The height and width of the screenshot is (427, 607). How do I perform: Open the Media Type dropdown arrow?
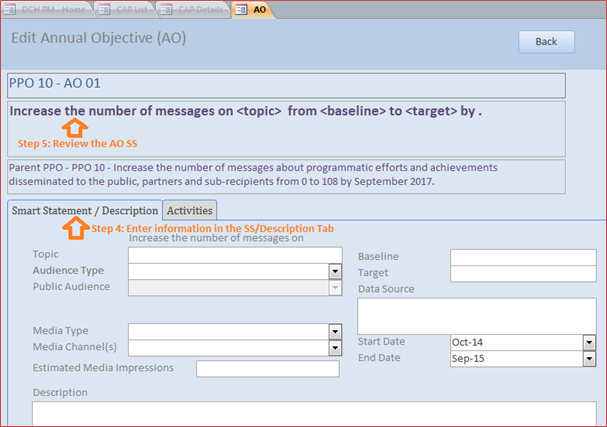tap(335, 332)
